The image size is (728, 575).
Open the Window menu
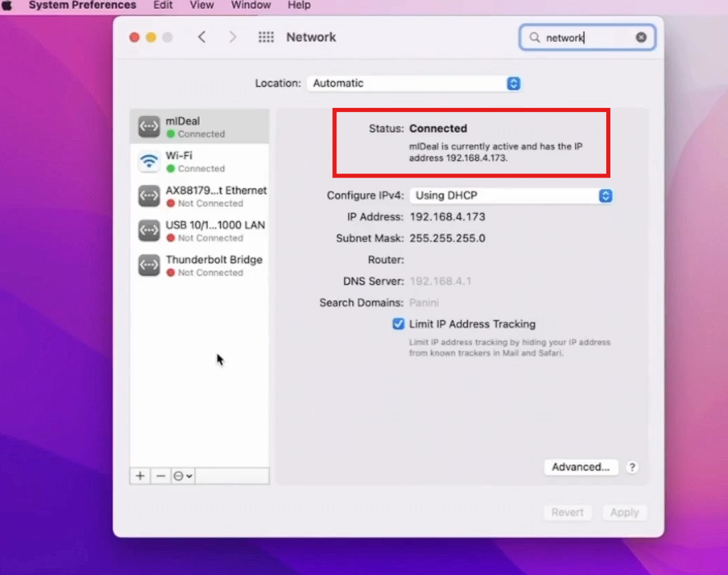(250, 5)
